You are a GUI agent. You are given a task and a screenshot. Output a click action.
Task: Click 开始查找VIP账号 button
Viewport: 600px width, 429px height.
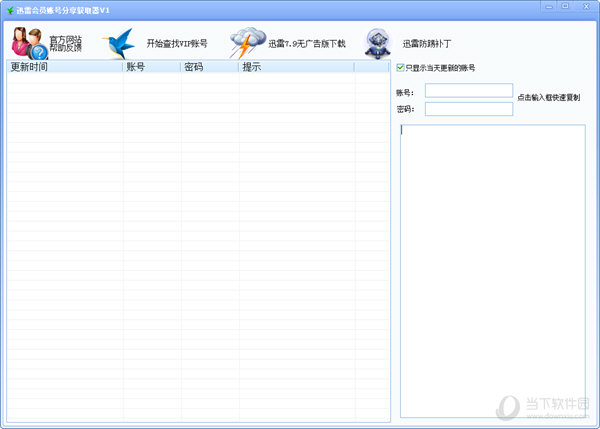pos(177,44)
